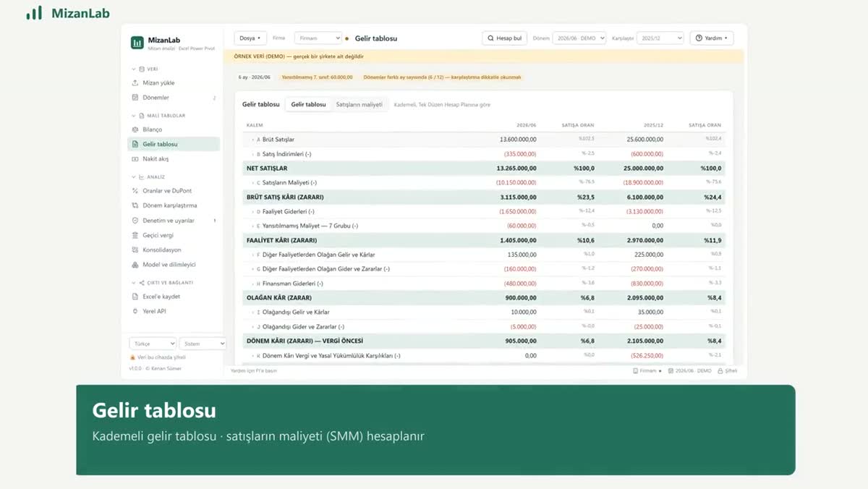Open the Firma company selector
Image resolution: width=868 pixels, height=489 pixels.
pyautogui.click(x=318, y=38)
